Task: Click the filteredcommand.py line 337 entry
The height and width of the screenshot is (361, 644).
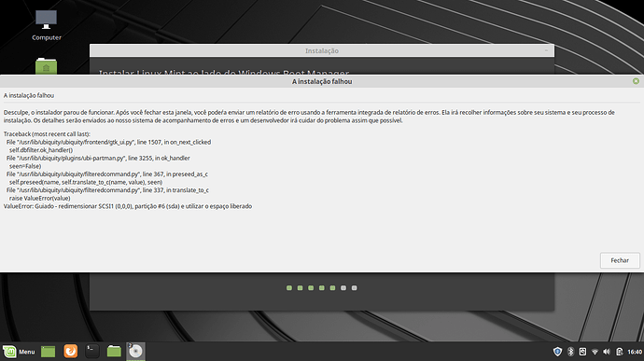Action: [107, 190]
